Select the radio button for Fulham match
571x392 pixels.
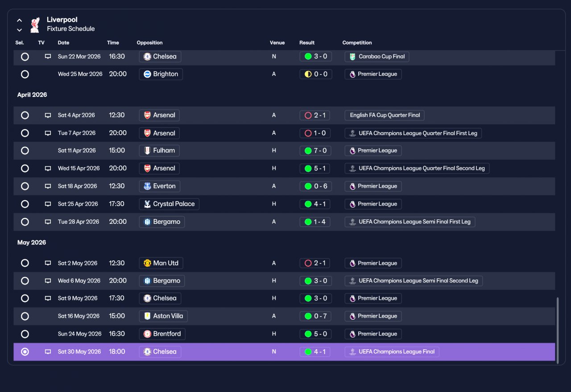pos(25,151)
